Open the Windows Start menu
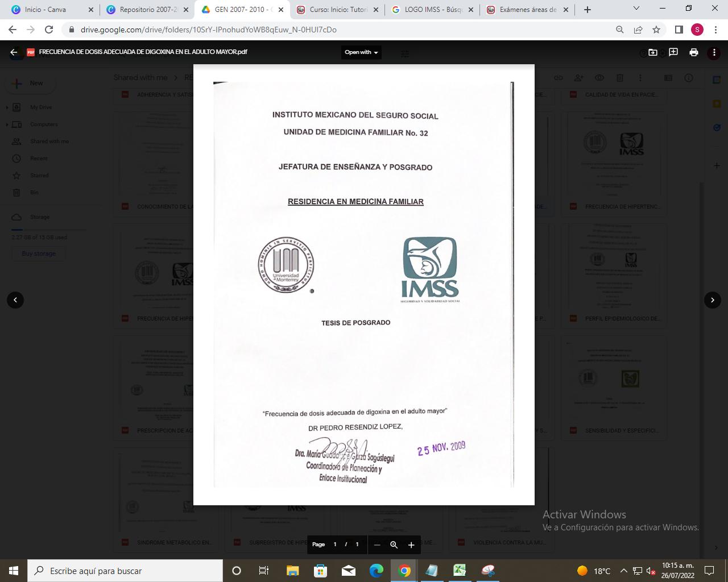This screenshot has width=728, height=582. (x=14, y=571)
